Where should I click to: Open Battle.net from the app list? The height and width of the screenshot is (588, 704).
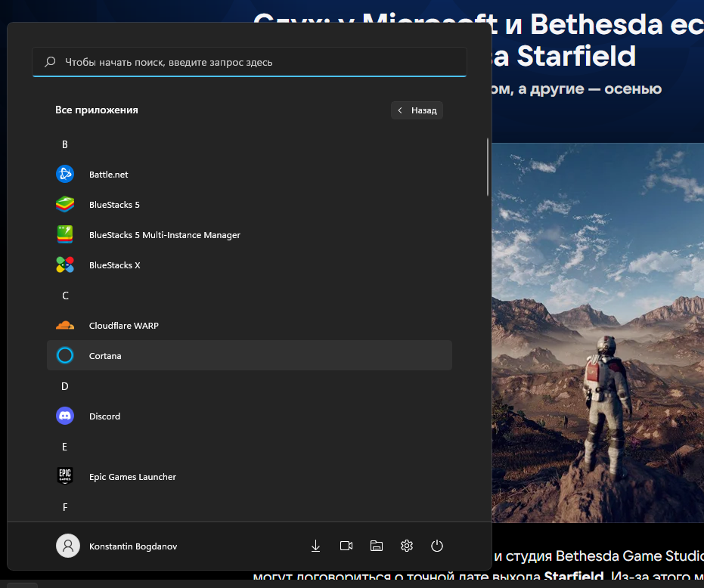(x=108, y=175)
